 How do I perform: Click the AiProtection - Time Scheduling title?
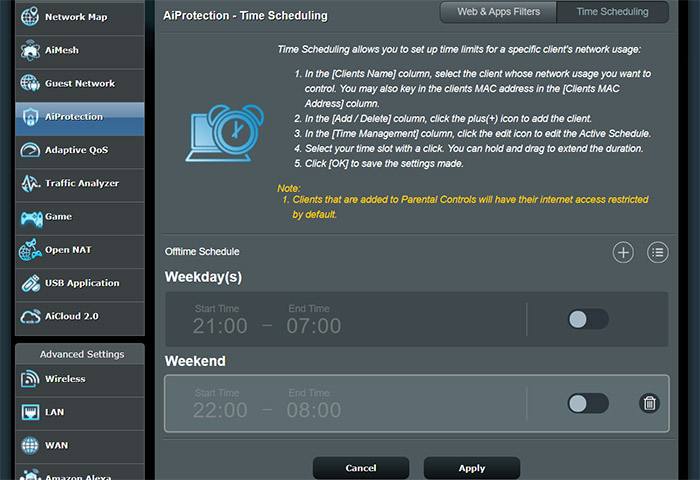[x=245, y=16]
